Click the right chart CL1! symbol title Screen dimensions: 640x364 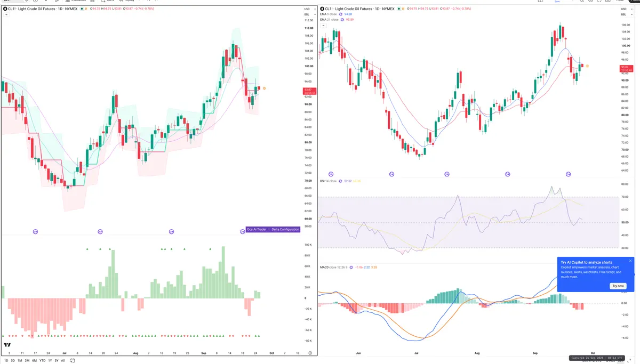(359, 9)
